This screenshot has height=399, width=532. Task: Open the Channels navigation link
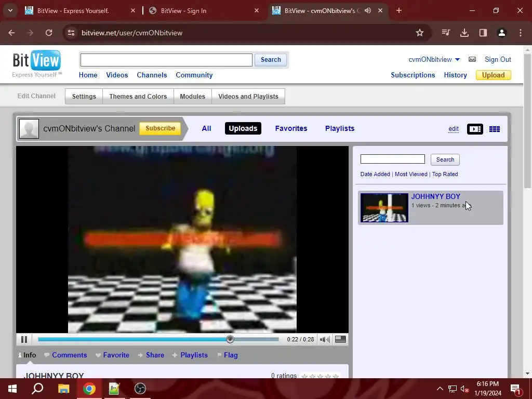pos(152,75)
